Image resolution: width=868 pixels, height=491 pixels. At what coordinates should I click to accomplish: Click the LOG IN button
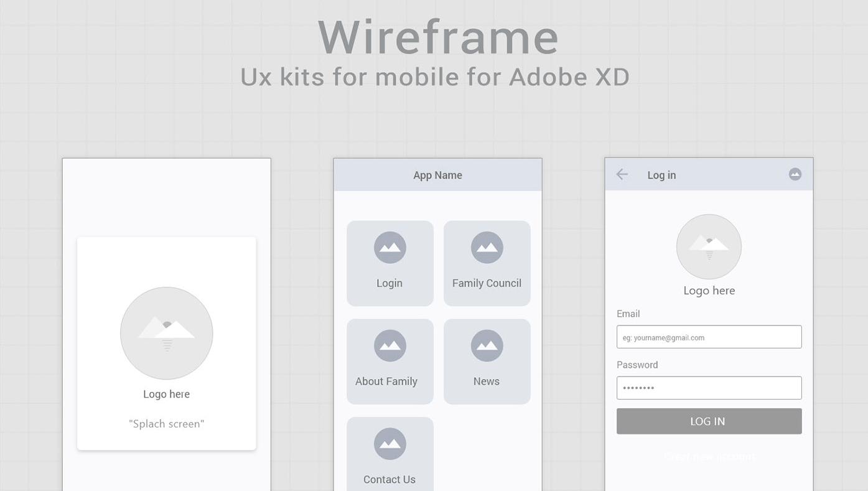(x=709, y=421)
